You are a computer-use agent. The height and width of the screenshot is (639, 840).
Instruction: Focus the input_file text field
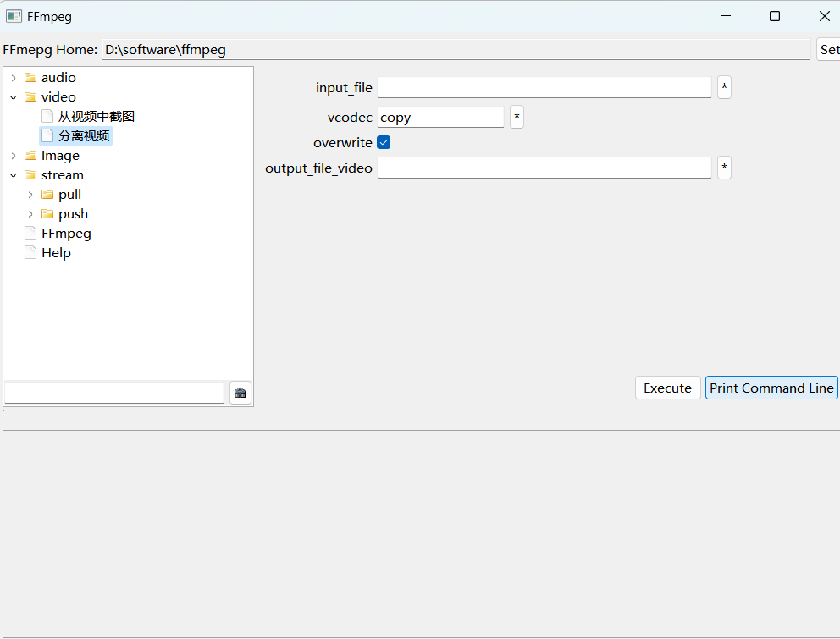544,87
